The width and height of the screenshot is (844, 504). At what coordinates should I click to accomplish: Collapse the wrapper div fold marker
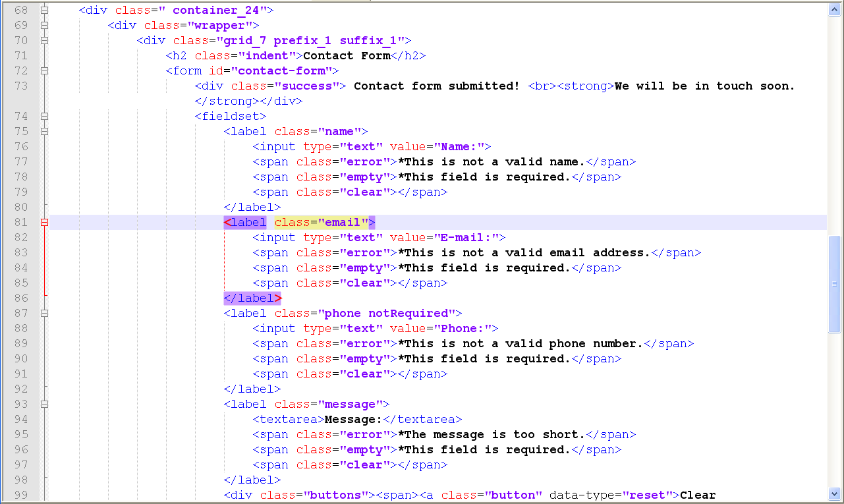pyautogui.click(x=44, y=26)
